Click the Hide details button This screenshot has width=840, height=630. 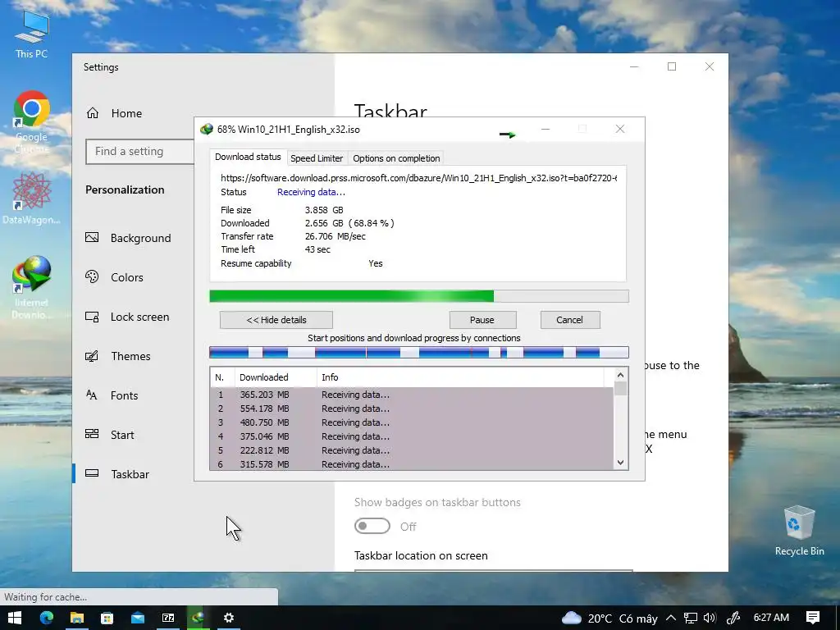click(276, 320)
